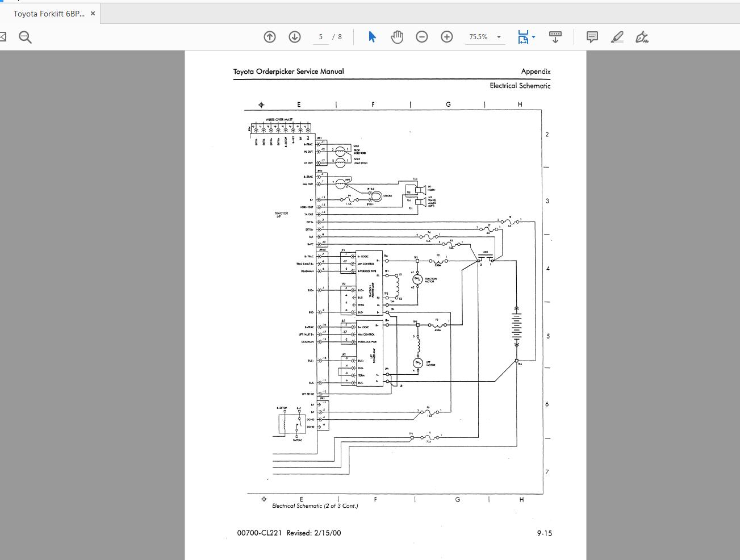This screenshot has height=560, width=740.
Task: Toggle the read mode scrolling icon
Action: point(555,37)
